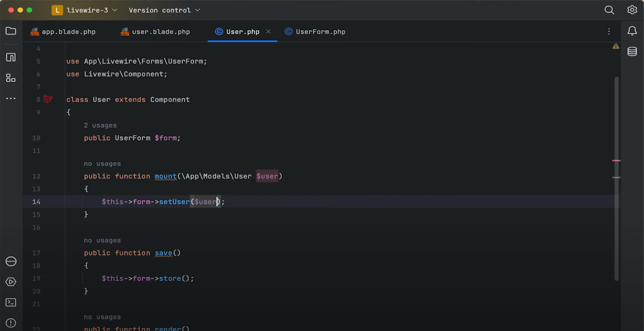Click setUser in line 14
Image resolution: width=644 pixels, height=331 pixels.
(174, 202)
